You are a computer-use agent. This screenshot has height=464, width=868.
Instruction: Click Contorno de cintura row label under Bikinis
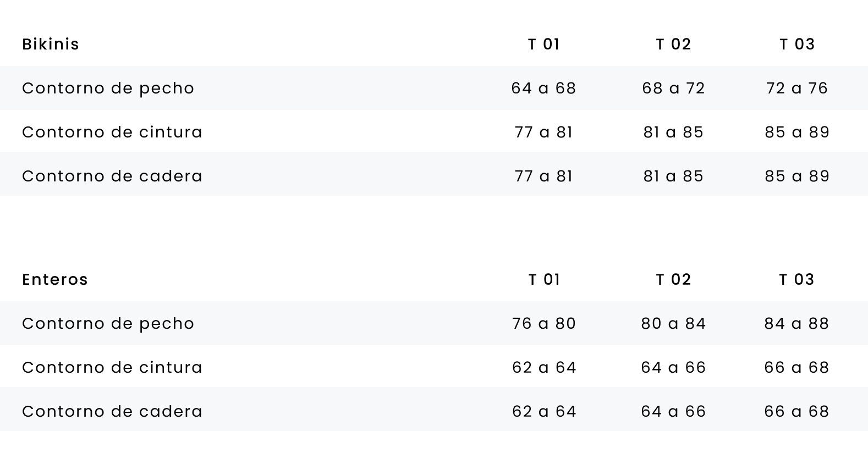pos(112,132)
